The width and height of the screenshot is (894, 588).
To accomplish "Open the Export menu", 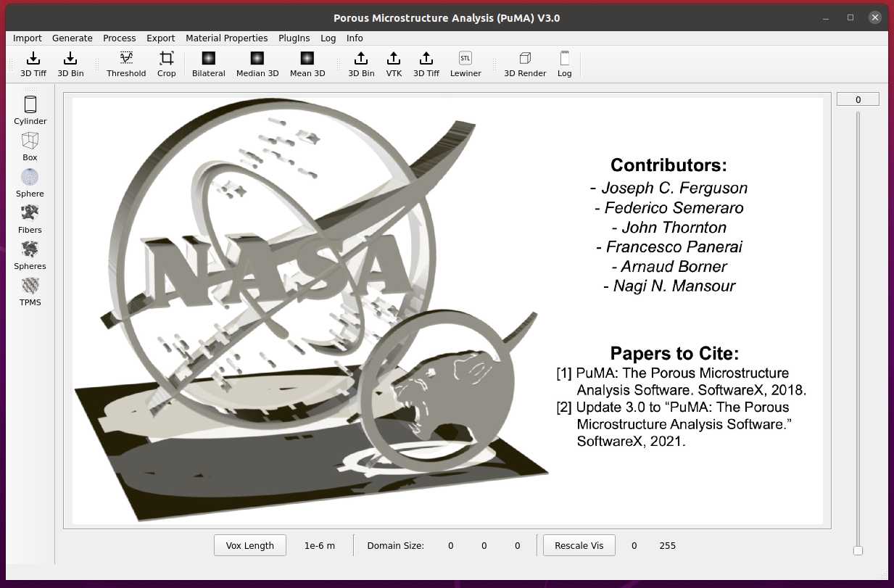I will pos(161,38).
